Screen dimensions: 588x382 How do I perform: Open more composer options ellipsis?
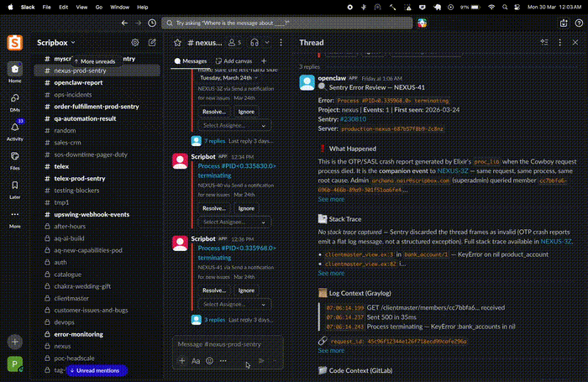pos(223,361)
